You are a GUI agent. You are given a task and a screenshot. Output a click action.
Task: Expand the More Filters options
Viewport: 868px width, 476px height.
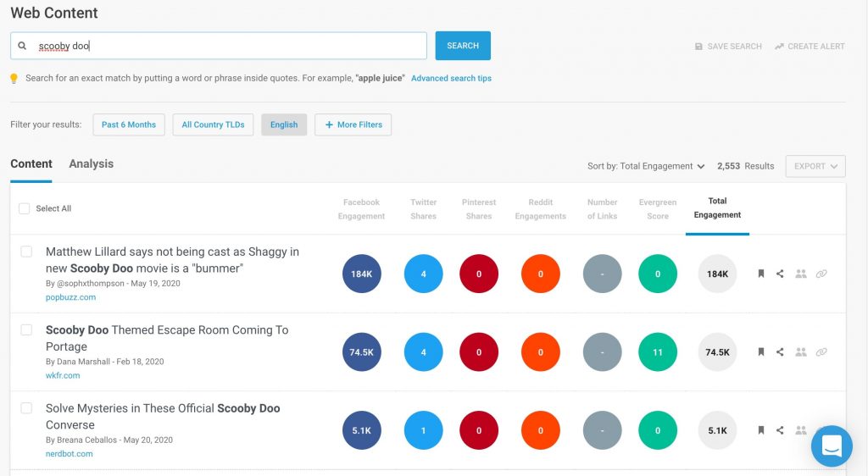(x=353, y=125)
